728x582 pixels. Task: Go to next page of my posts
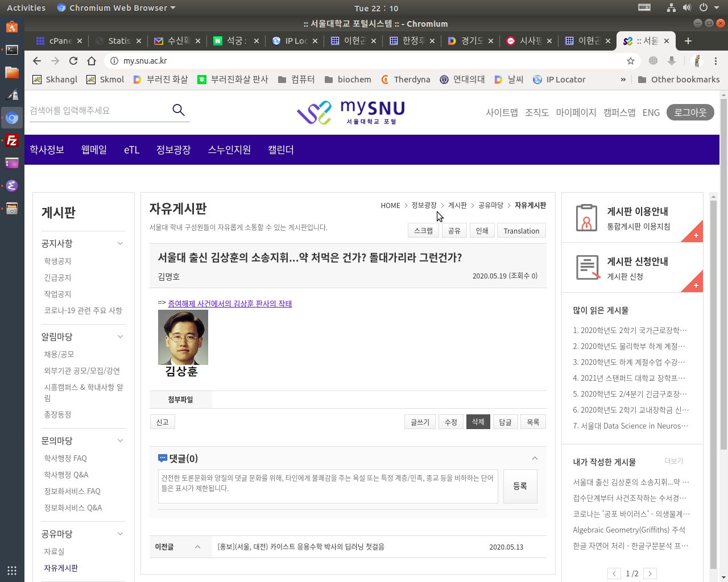coord(650,573)
